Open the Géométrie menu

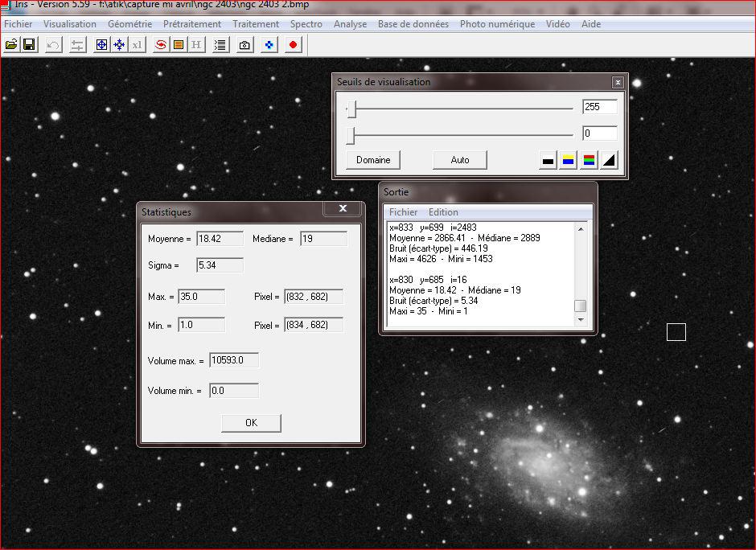tap(129, 24)
